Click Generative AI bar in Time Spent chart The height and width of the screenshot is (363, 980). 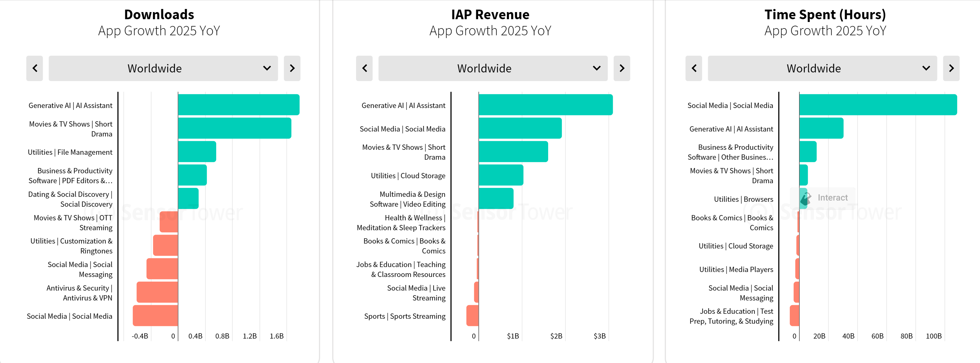tap(821, 128)
